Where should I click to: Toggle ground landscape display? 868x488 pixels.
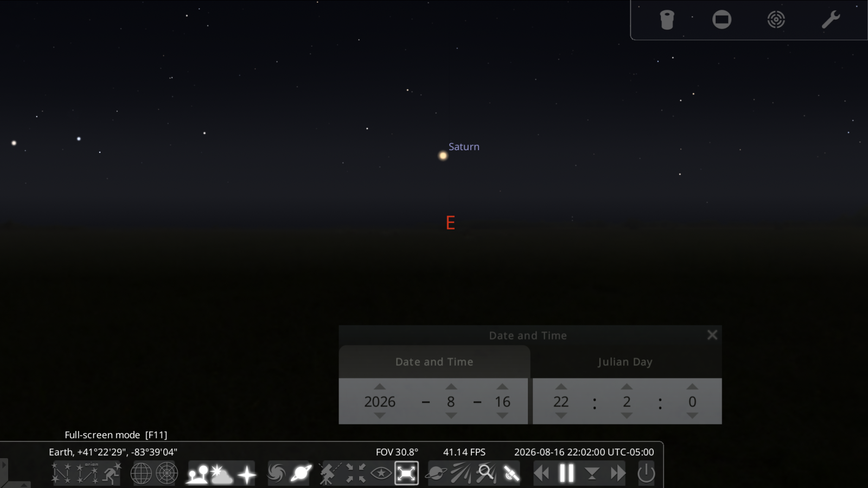point(197,473)
